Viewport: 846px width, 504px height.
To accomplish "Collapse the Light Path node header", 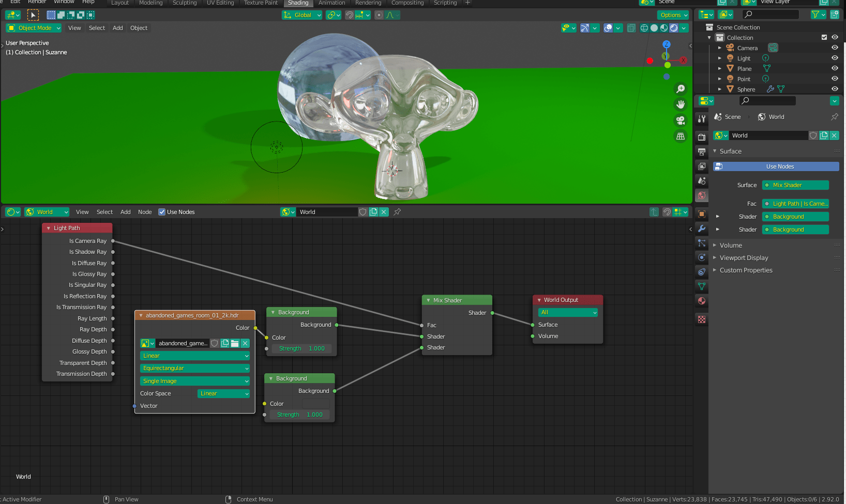I will (x=48, y=228).
